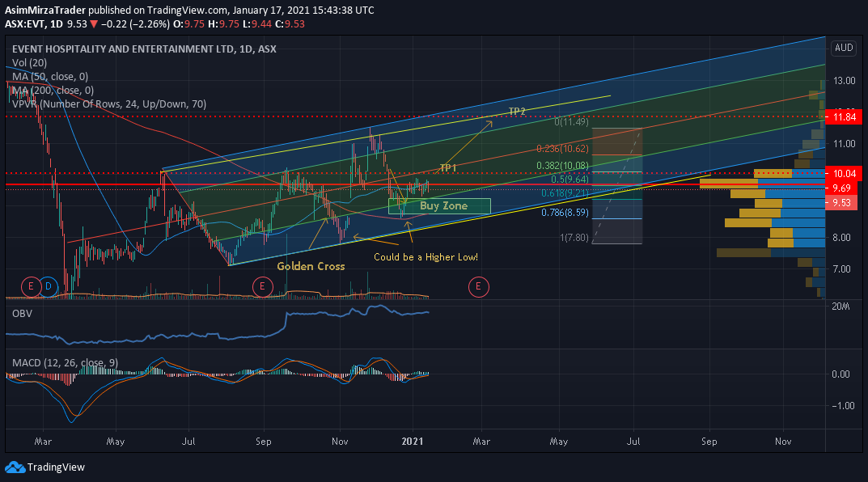Click the Fibonacci 0.786(8.59) level label
The width and height of the screenshot is (868, 482).
[565, 213]
